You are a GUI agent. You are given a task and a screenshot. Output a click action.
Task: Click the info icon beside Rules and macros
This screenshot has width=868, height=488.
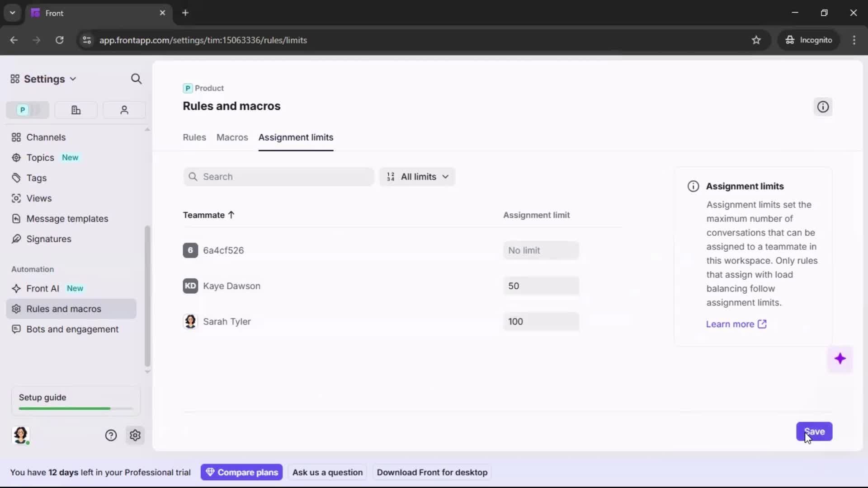823,107
